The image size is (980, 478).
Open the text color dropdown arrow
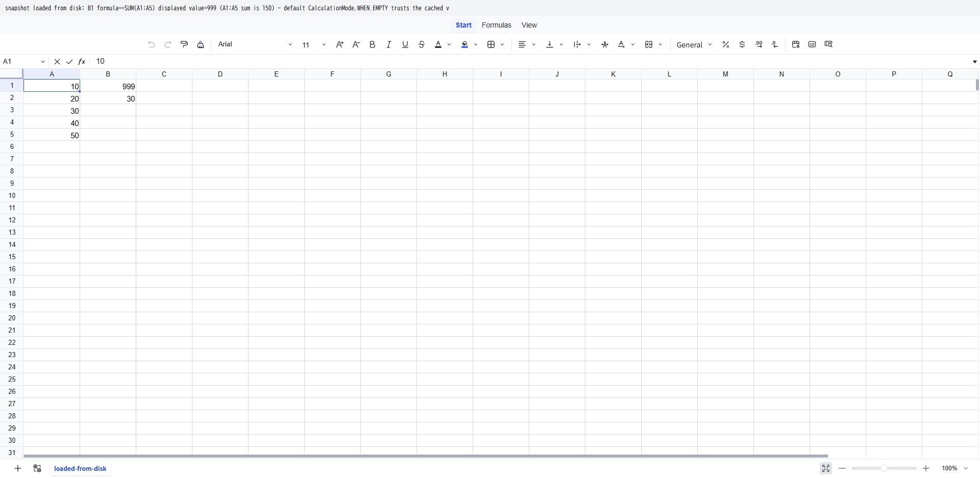click(x=449, y=44)
